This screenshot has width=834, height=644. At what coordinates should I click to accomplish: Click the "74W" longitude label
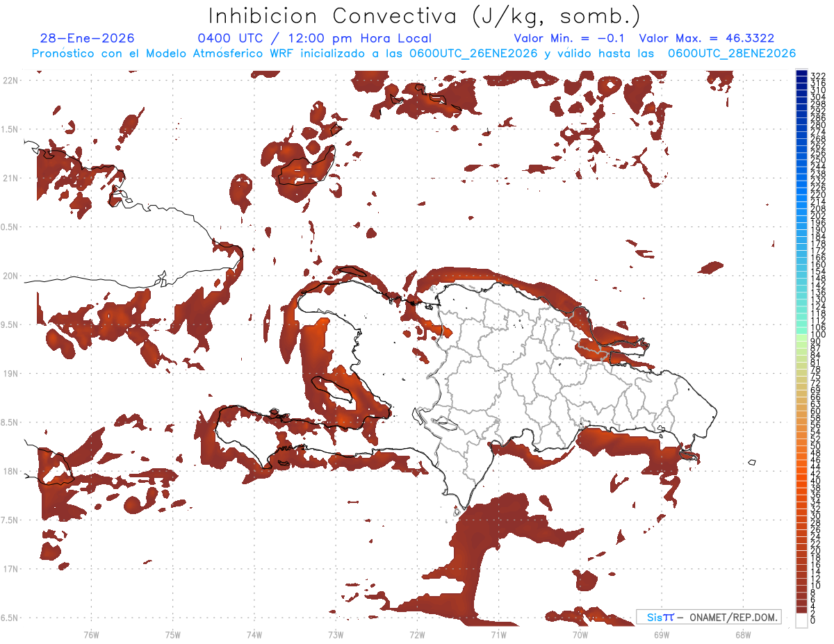[x=254, y=634]
